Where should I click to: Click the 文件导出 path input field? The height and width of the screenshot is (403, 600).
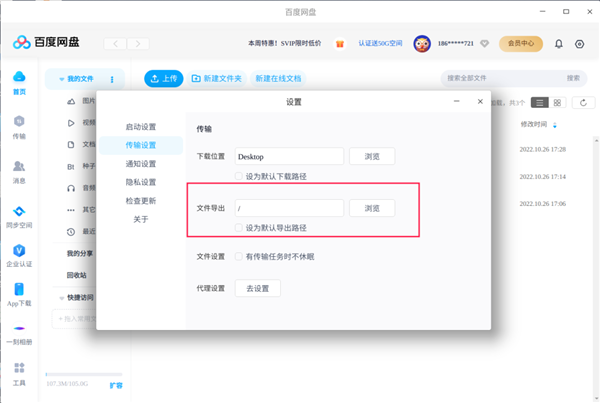click(x=289, y=208)
